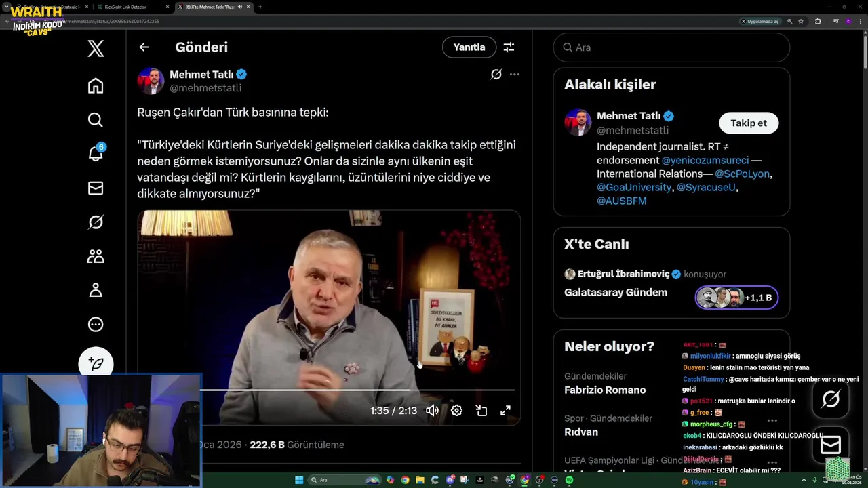The width and height of the screenshot is (868, 488).
Task: Open listeners pill showing +1,1 B
Action: coord(736,298)
